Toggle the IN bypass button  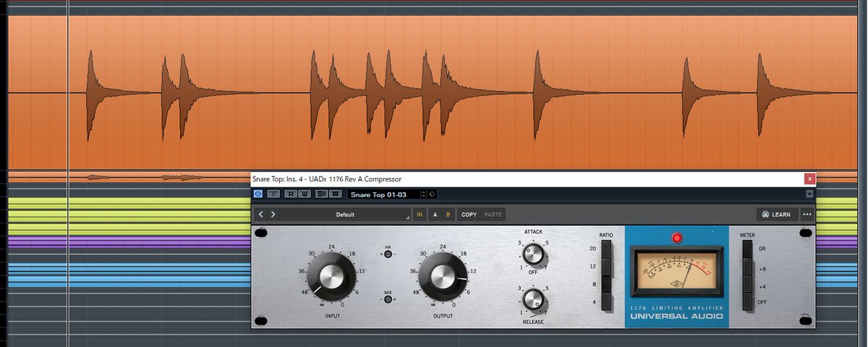420,215
